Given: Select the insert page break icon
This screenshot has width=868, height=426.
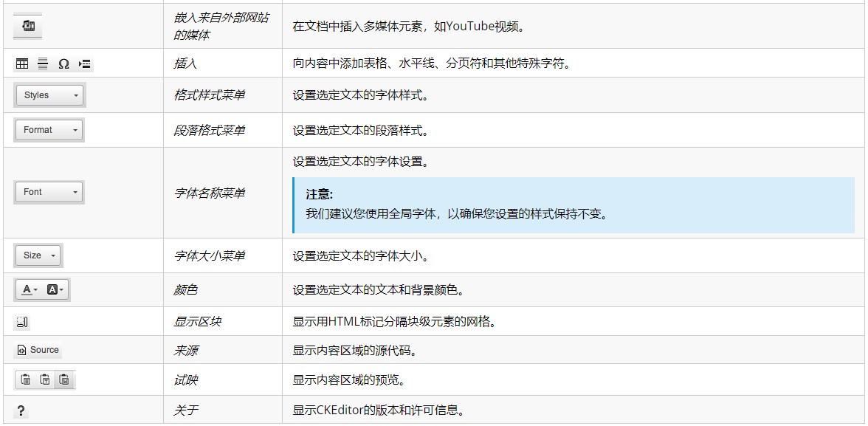Looking at the screenshot, I should coord(84,63).
